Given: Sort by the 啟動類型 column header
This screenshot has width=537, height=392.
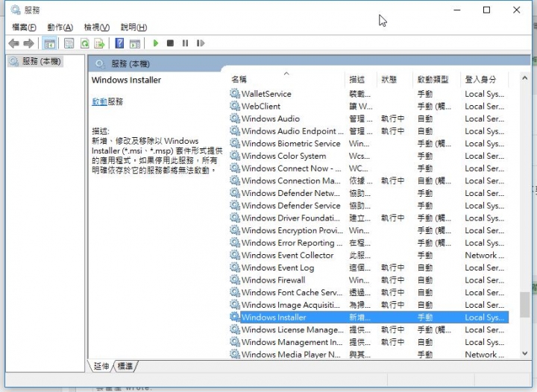Looking at the screenshot, I should coord(436,79).
